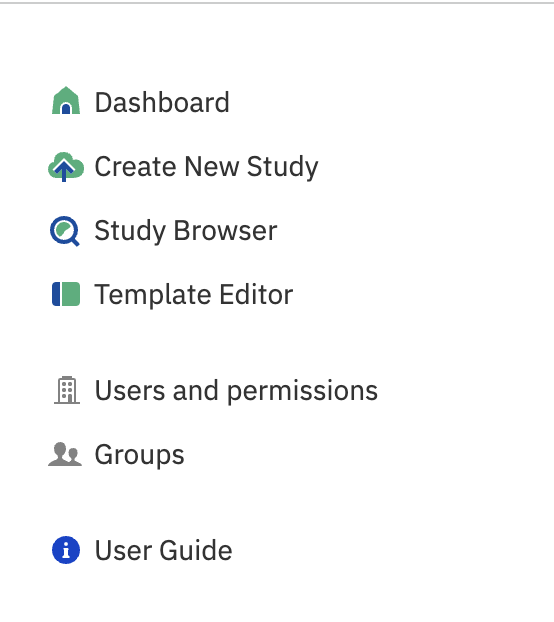Click the two-person Groups icon
The width and height of the screenshot is (554, 622).
[65, 454]
